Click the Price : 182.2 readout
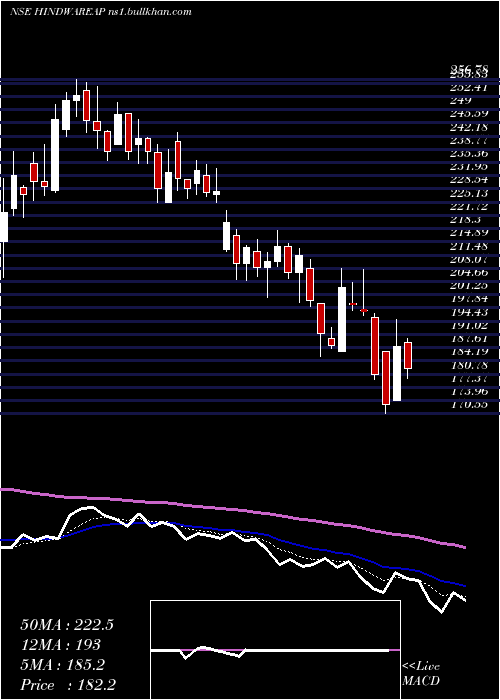500x700 pixels. tap(70, 685)
